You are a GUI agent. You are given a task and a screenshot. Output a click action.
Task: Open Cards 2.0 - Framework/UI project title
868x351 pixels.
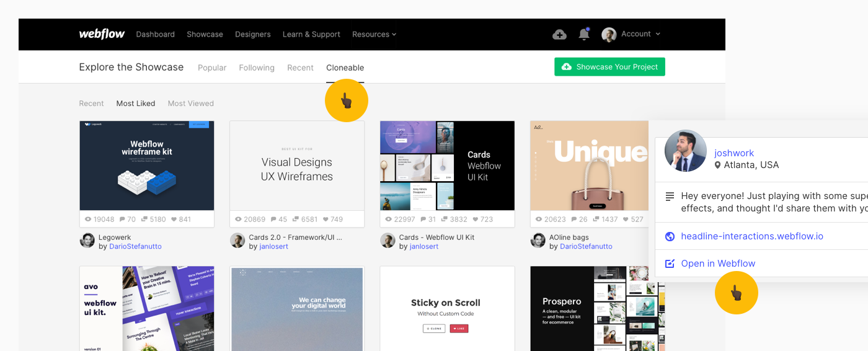[x=295, y=238]
